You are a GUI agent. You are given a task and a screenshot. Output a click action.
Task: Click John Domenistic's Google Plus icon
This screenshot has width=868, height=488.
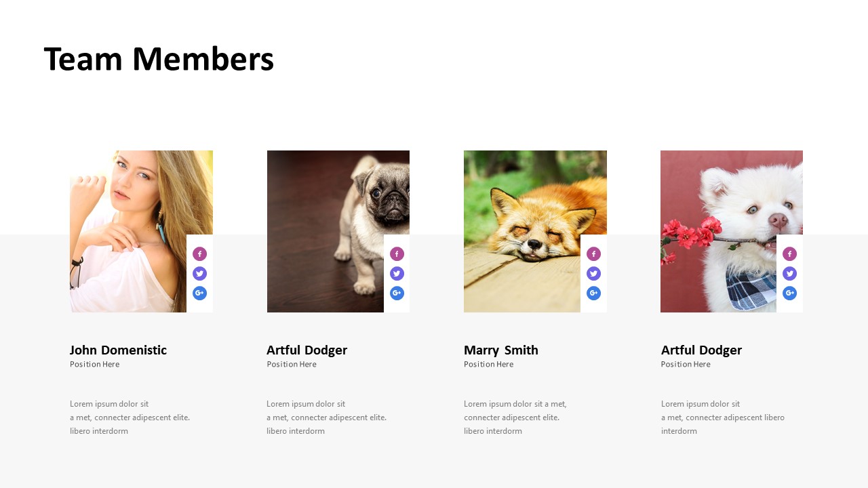(x=199, y=293)
